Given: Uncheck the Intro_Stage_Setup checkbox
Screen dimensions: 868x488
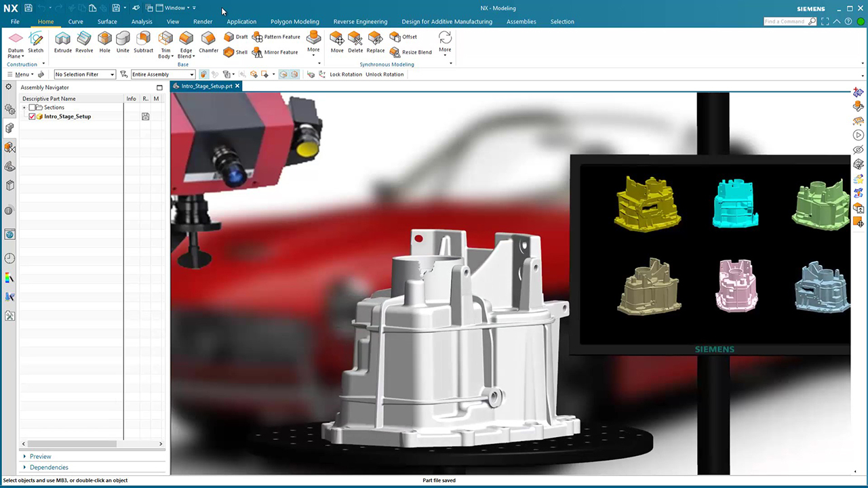Looking at the screenshot, I should (32, 117).
